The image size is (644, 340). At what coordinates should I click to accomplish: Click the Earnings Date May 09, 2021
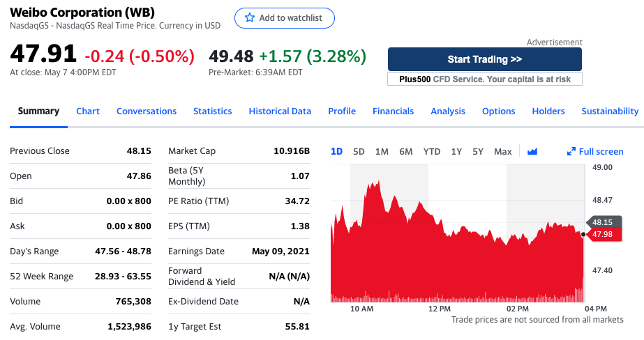tap(281, 251)
